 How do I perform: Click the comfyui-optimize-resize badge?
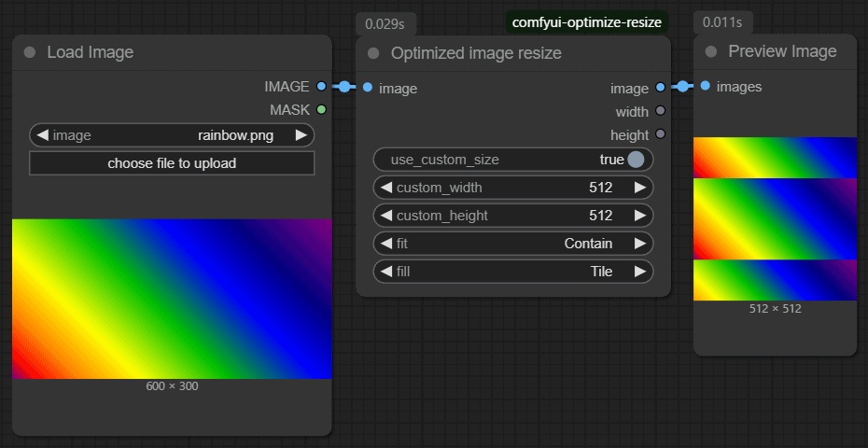click(x=587, y=22)
